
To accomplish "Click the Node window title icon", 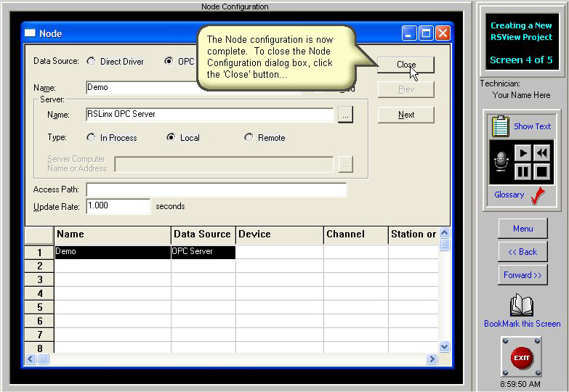I will pos(30,33).
